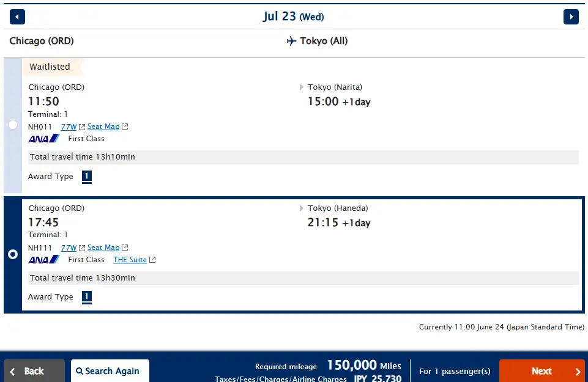Select the waitlisted NH011 flight radio button
This screenshot has height=382, width=588.
pyautogui.click(x=13, y=125)
